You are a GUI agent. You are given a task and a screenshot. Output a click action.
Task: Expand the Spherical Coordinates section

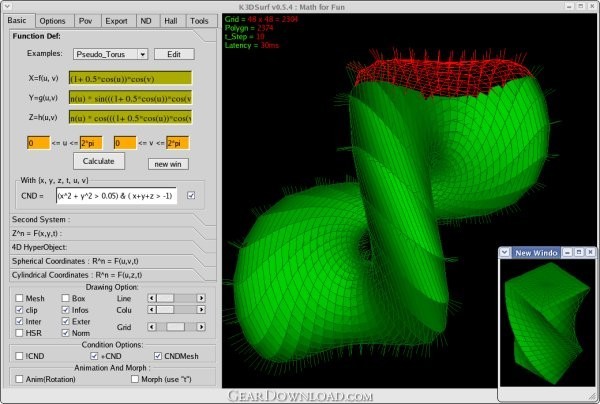[x=113, y=261]
